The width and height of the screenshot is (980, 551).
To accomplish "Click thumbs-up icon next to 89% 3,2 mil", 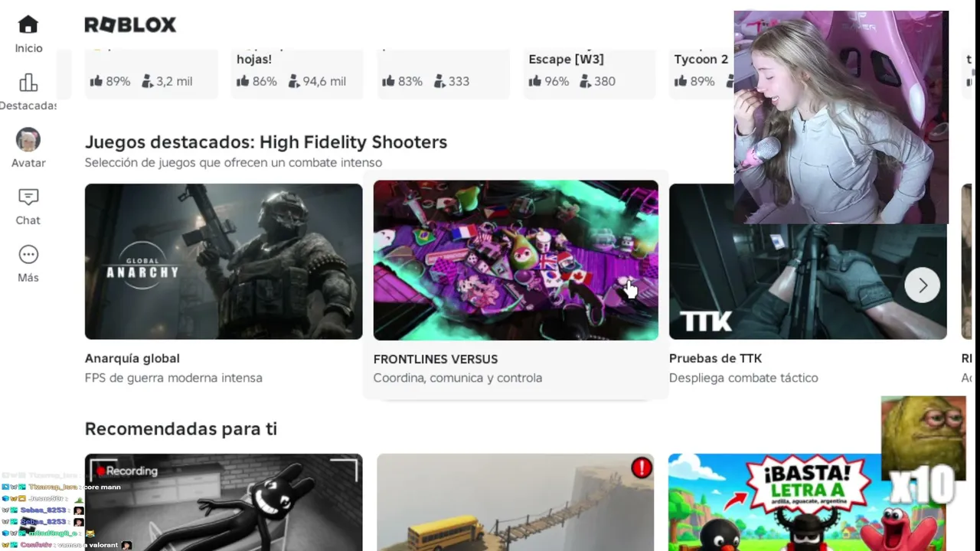I will point(96,81).
